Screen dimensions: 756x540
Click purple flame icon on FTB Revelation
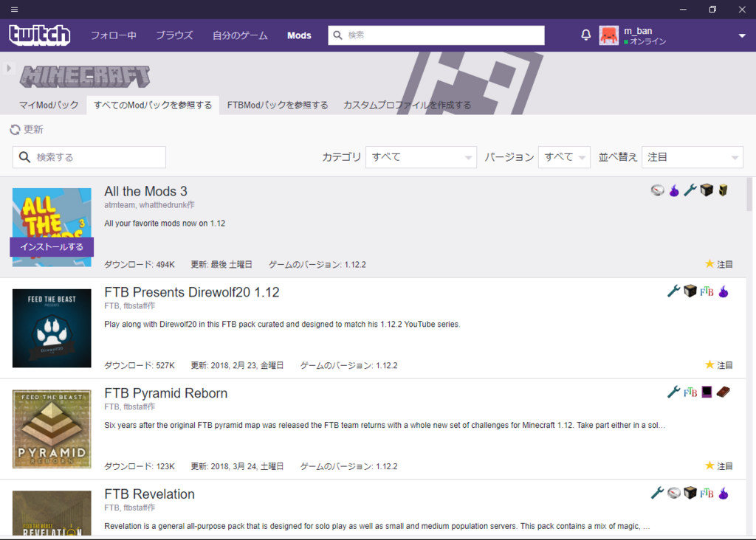[724, 493]
